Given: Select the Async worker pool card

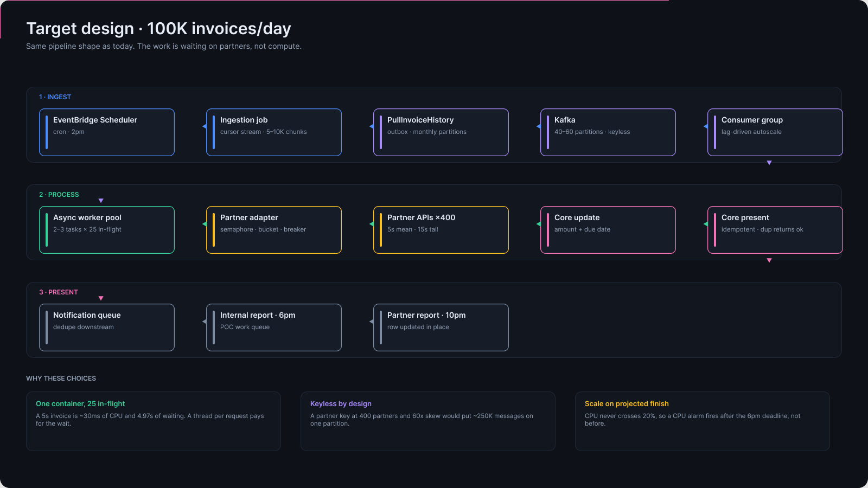Looking at the screenshot, I should tap(107, 230).
